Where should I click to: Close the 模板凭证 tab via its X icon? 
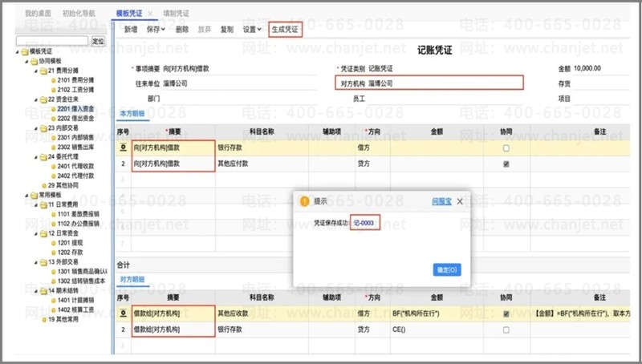pyautogui.click(x=149, y=14)
